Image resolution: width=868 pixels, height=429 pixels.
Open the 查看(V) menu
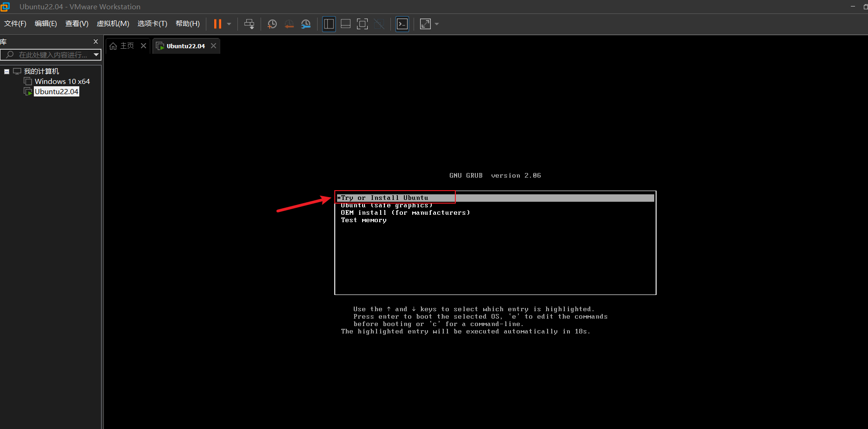[77, 24]
